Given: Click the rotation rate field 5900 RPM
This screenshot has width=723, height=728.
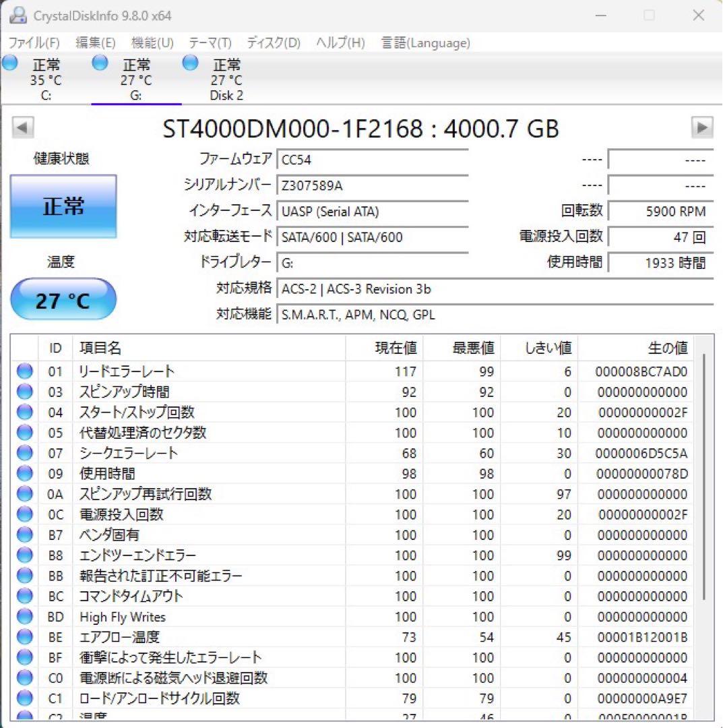Looking at the screenshot, I should (x=660, y=212).
